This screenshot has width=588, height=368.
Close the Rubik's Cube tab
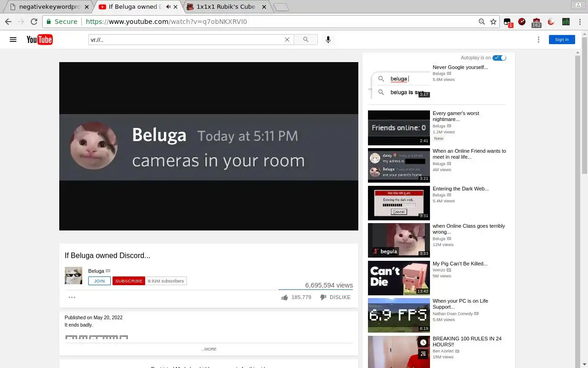(264, 7)
